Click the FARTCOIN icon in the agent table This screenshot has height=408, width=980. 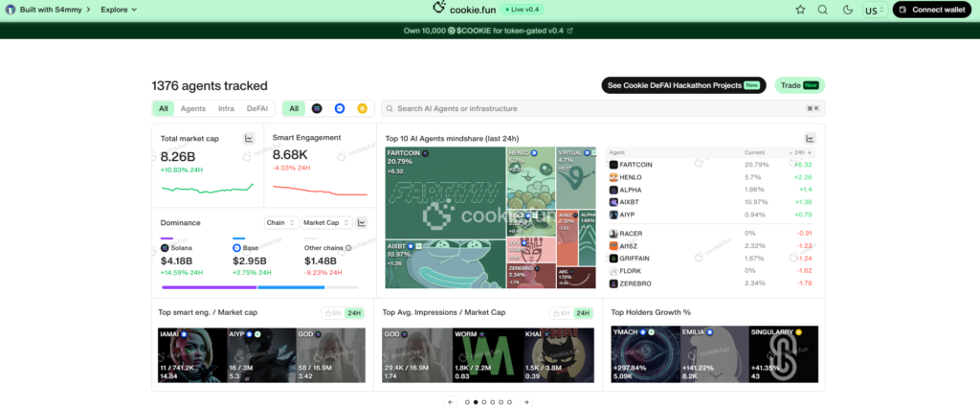tap(613, 165)
